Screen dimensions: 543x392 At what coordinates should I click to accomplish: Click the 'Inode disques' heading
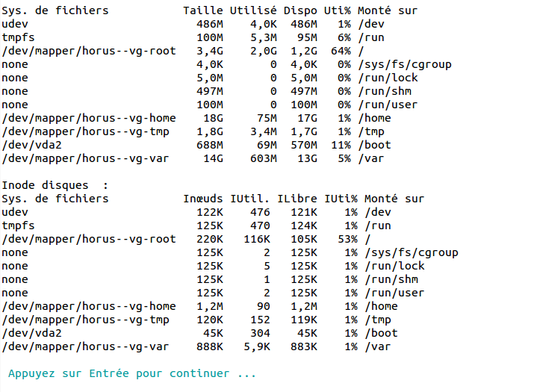click(x=45, y=185)
